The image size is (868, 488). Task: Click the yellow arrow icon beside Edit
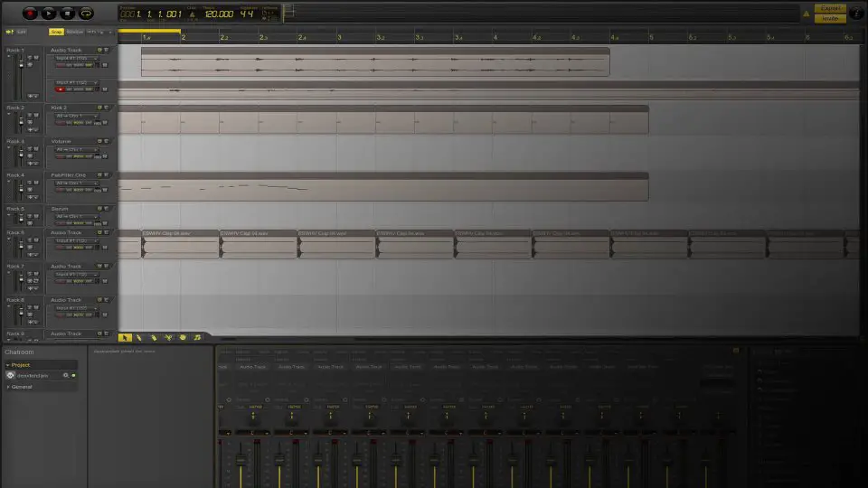point(9,33)
